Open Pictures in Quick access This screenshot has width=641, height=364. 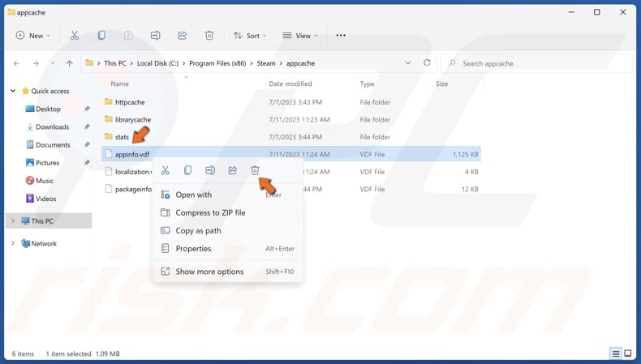47,163
